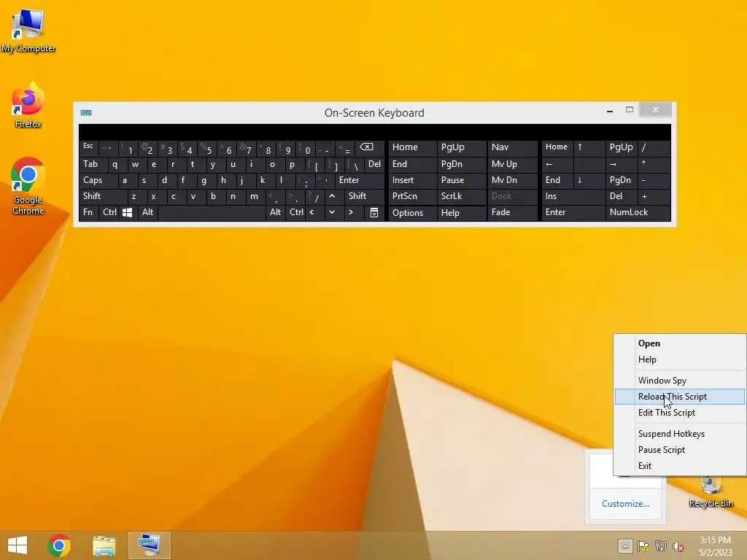Open File Explorer from the taskbar
The image size is (747, 560).
(104, 545)
